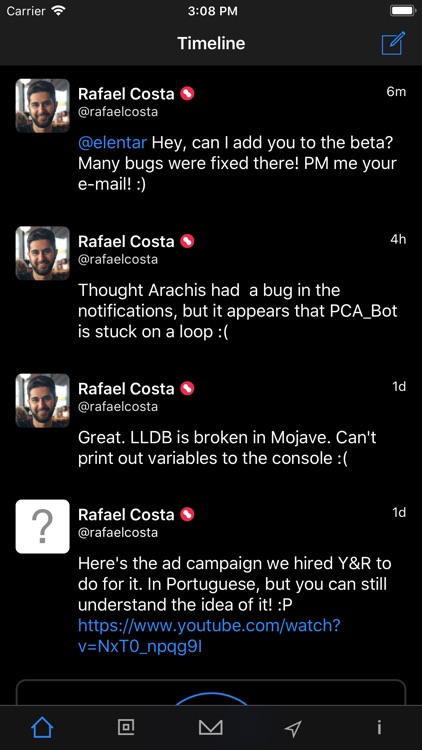Open the Home timeline tab
Image resolution: width=422 pixels, height=750 pixels.
[42, 728]
